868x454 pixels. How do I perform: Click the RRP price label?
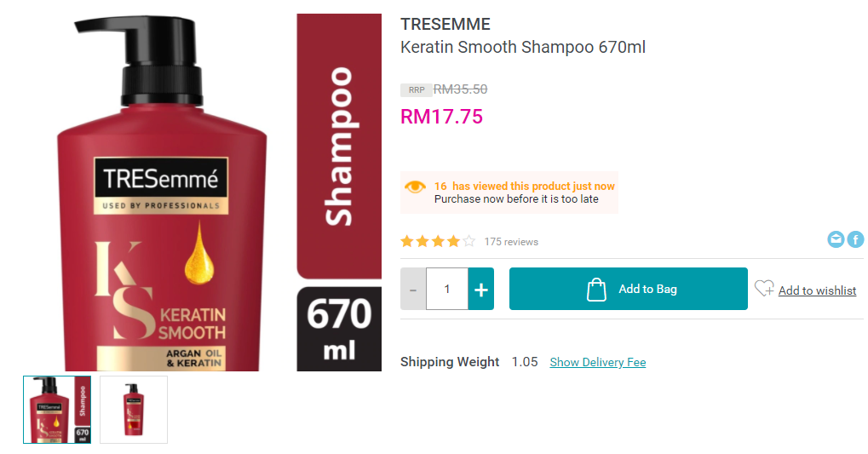417,89
